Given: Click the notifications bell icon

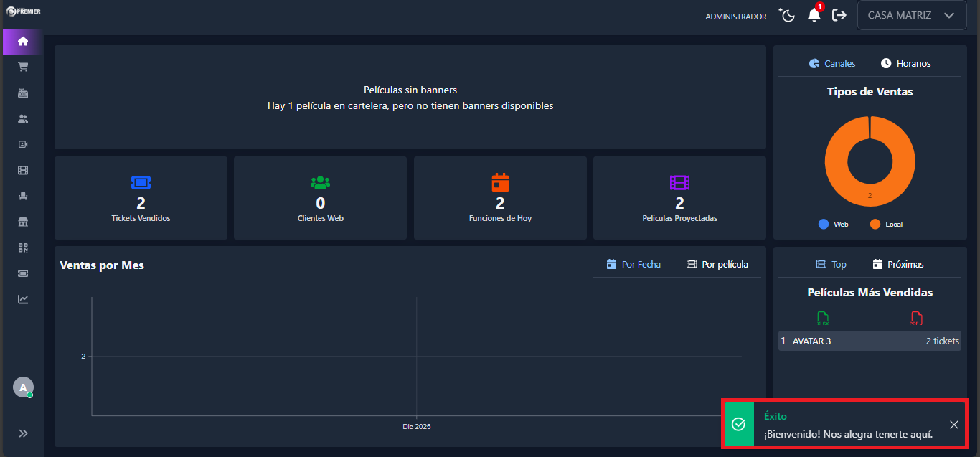Looking at the screenshot, I should (x=814, y=15).
